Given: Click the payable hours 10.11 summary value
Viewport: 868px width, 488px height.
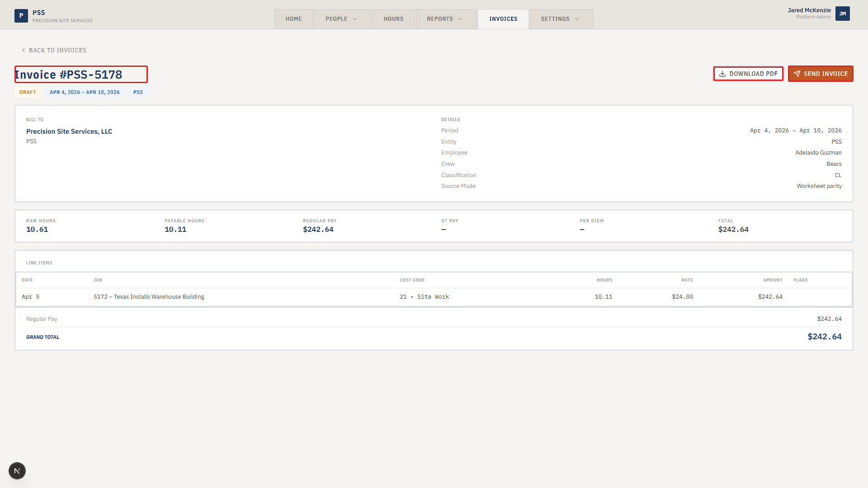Looking at the screenshot, I should [175, 230].
